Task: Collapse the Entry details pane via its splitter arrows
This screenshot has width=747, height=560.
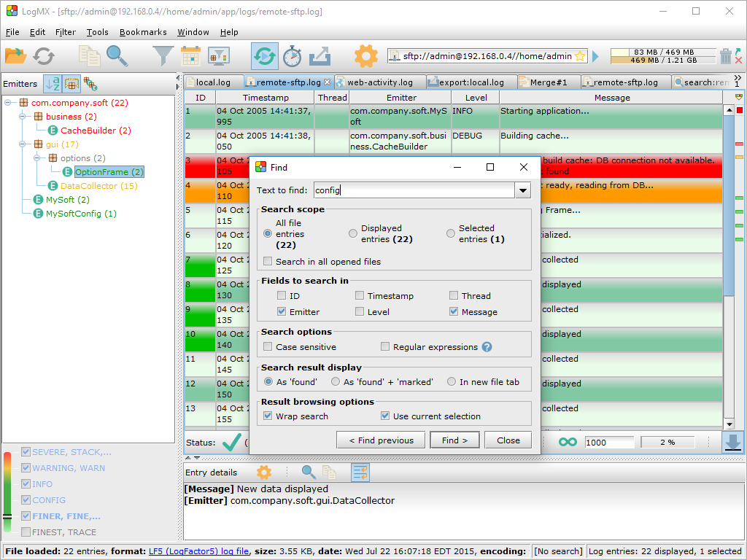Action: pyautogui.click(x=197, y=458)
